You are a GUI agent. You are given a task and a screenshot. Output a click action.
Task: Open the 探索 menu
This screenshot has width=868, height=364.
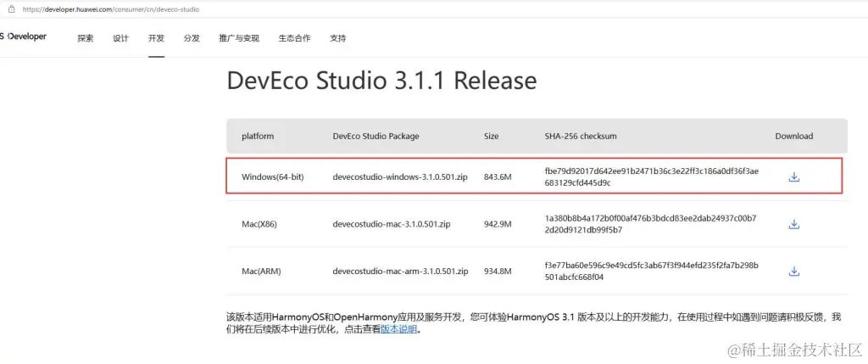pos(86,38)
